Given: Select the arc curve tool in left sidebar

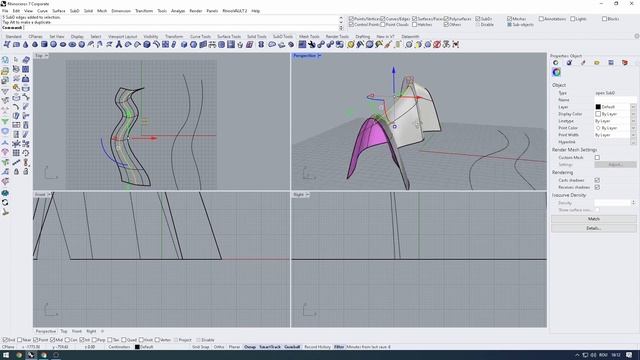Looking at the screenshot, I should coord(16,107).
